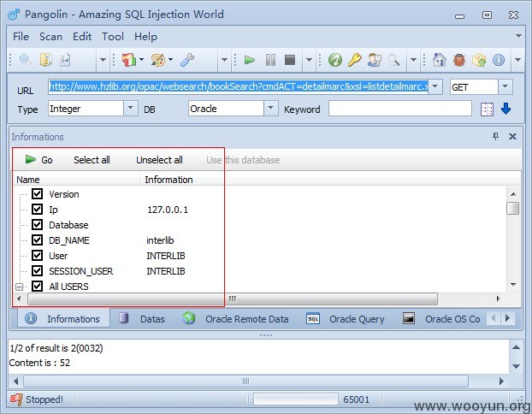Click Select all button
This screenshot has width=532, height=414.
(92, 160)
